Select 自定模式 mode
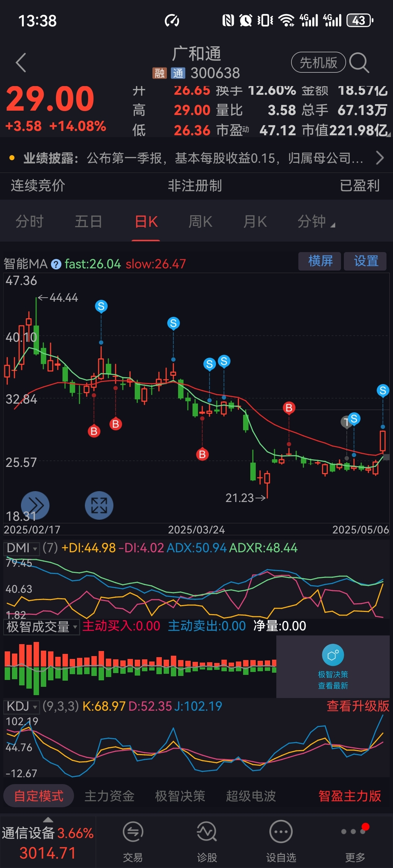This screenshot has height=868, width=393. point(39,796)
